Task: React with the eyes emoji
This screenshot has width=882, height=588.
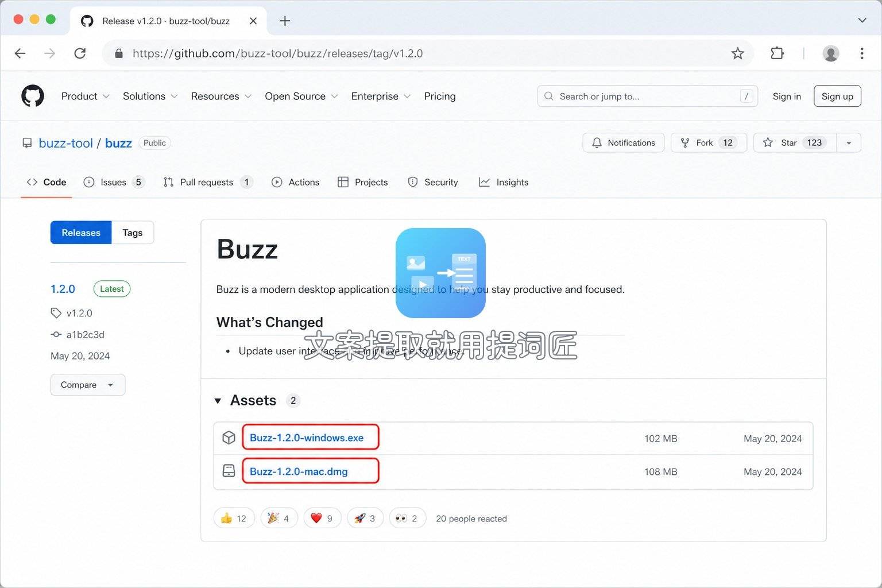Action: (408, 518)
